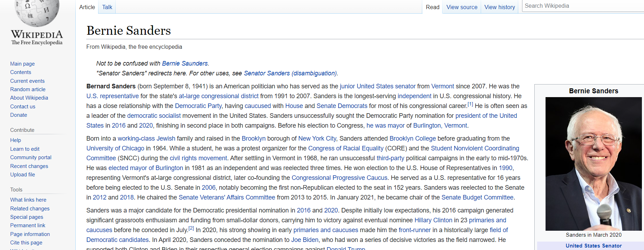Open Cite this page tool
This screenshot has height=250, width=644.
tap(26, 243)
